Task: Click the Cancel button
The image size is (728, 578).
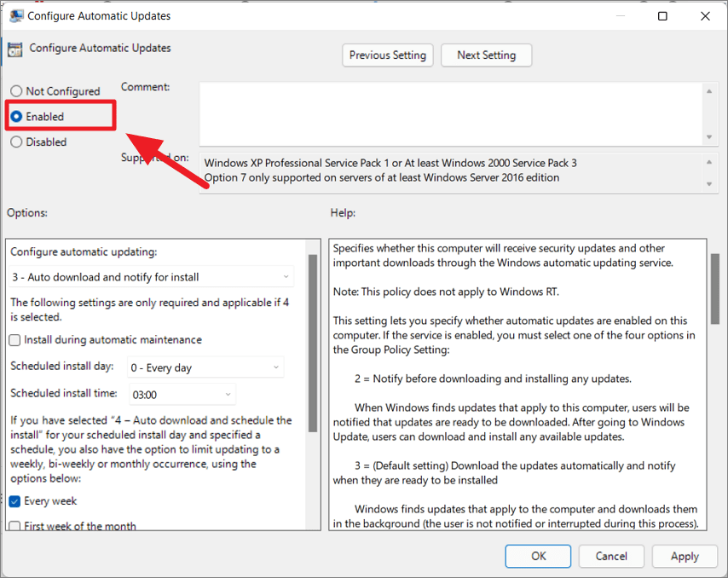Action: (x=611, y=556)
